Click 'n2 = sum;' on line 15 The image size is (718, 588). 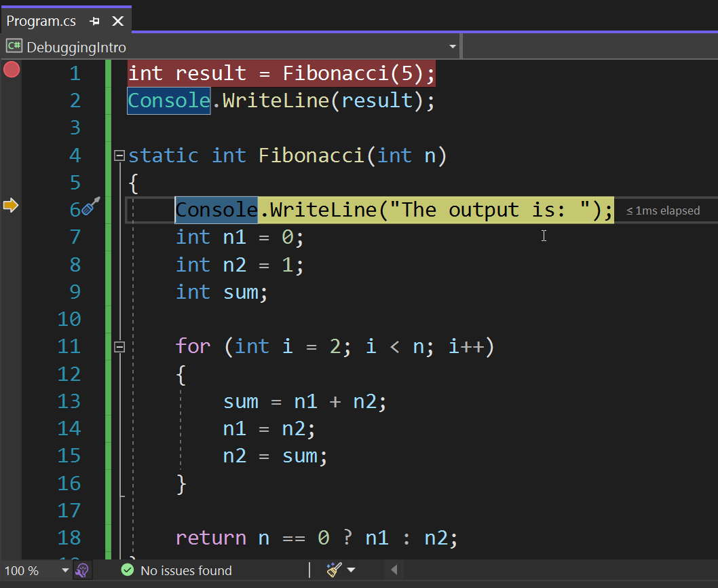click(x=276, y=456)
